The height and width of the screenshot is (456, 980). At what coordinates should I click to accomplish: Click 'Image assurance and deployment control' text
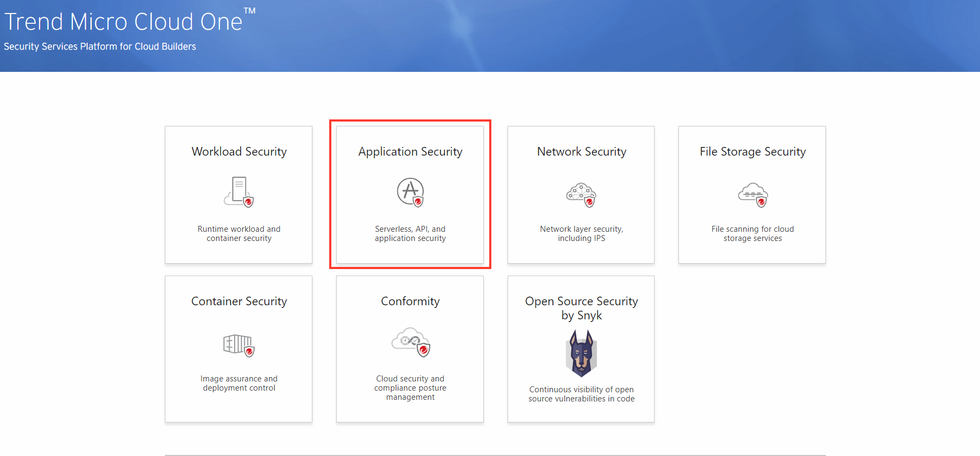click(x=239, y=383)
